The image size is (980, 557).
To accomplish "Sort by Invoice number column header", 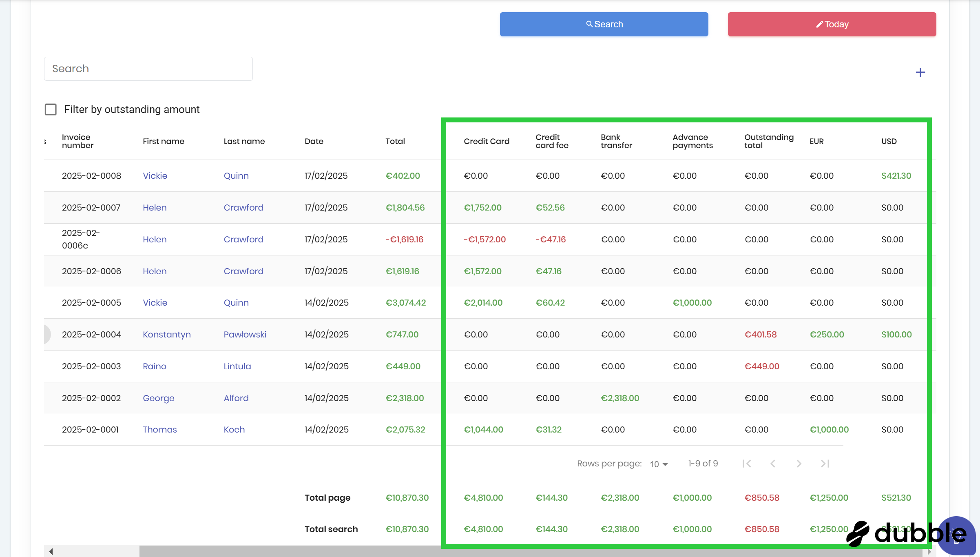I will click(77, 141).
